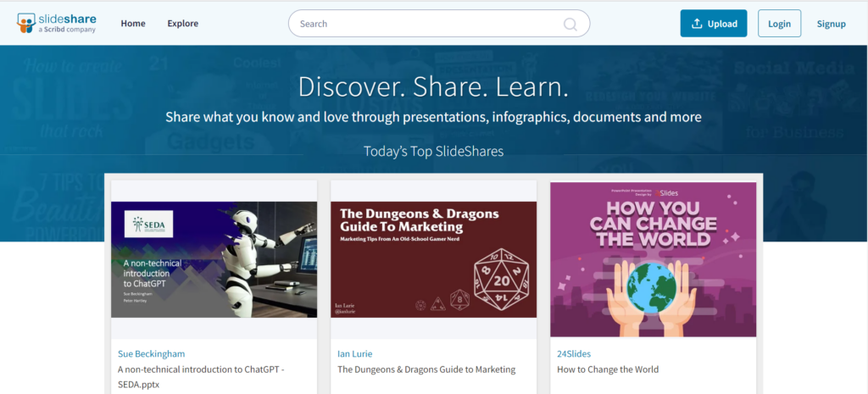
Task: Open the Explore menu item
Action: click(x=183, y=23)
